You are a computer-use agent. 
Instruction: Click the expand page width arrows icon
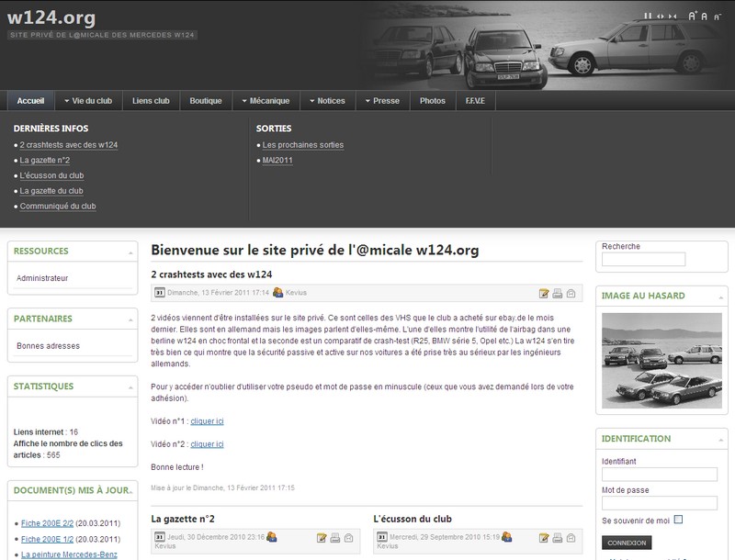coord(660,17)
